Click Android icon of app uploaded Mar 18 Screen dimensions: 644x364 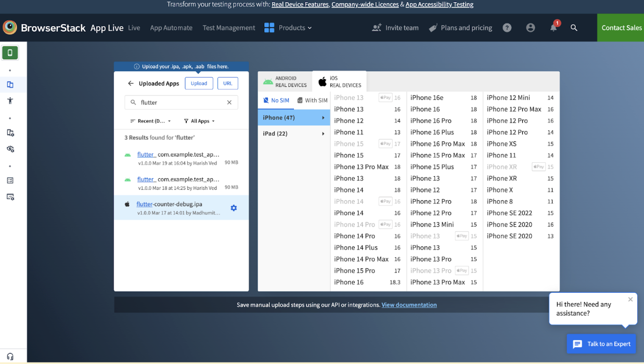[127, 179]
